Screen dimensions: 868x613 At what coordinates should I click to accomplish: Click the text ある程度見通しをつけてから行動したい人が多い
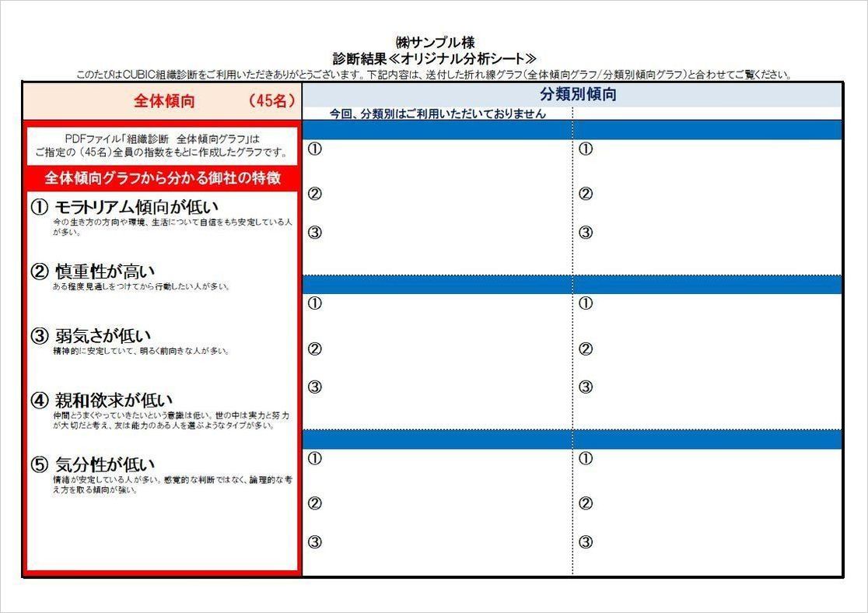[141, 286]
